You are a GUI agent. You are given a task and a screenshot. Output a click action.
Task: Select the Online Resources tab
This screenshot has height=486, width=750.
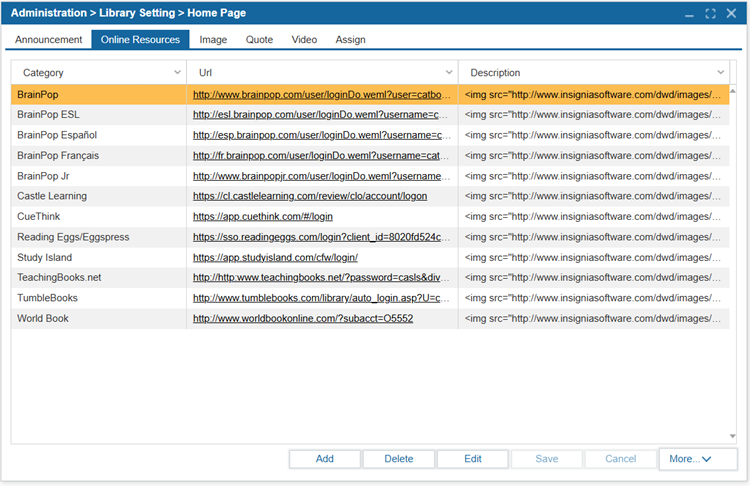140,40
